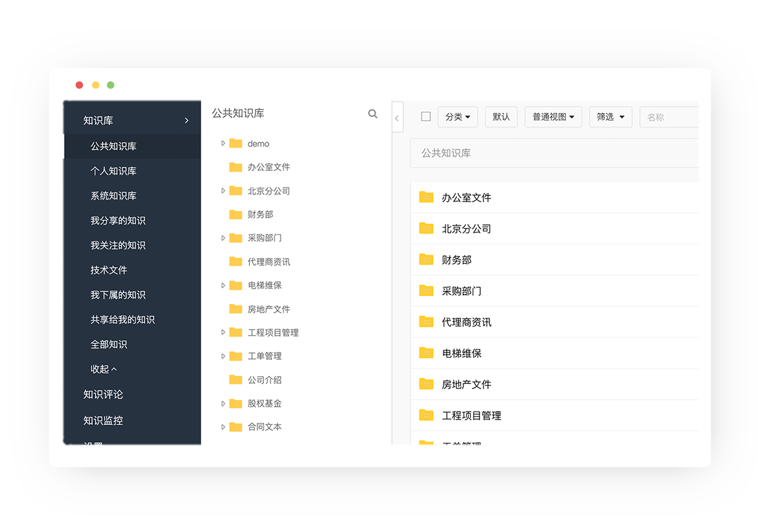Click the 办公室文件 folder icon in the file list
The image size is (758, 532).
[426, 197]
